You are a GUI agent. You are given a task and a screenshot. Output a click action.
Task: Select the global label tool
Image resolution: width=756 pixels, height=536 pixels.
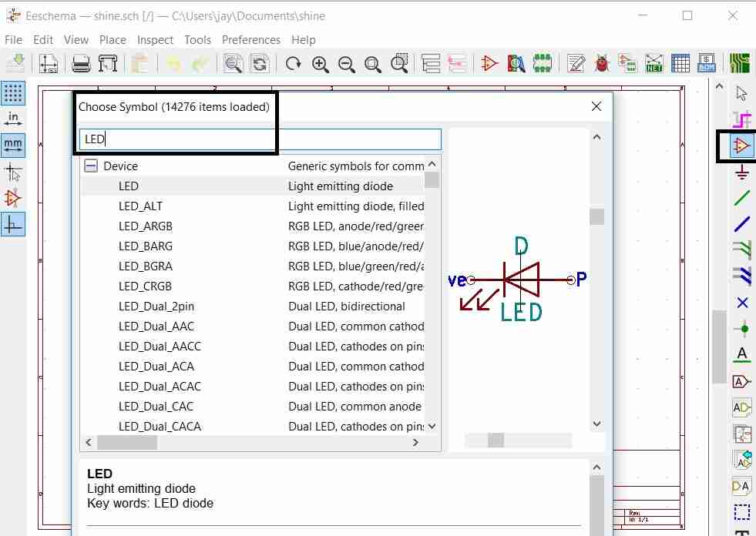pyautogui.click(x=742, y=382)
